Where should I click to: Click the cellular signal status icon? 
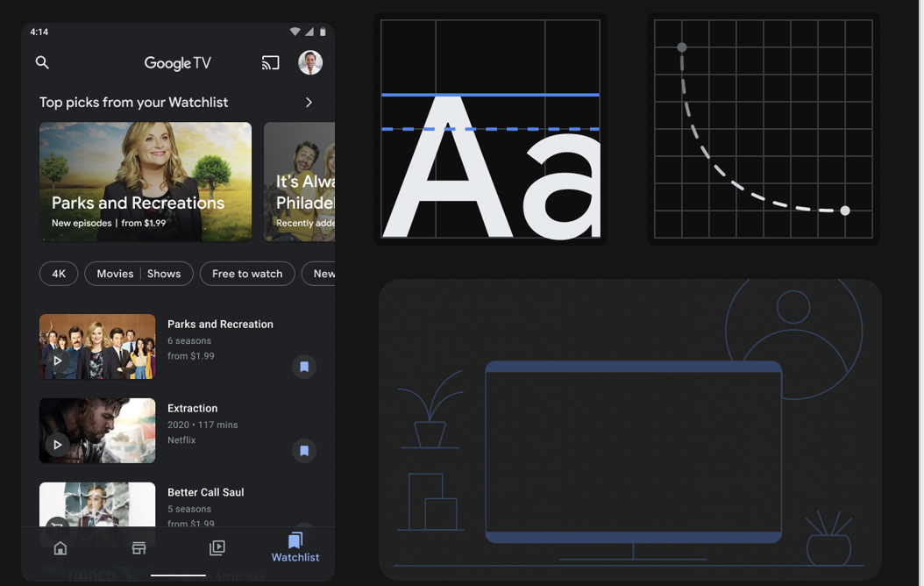point(309,32)
